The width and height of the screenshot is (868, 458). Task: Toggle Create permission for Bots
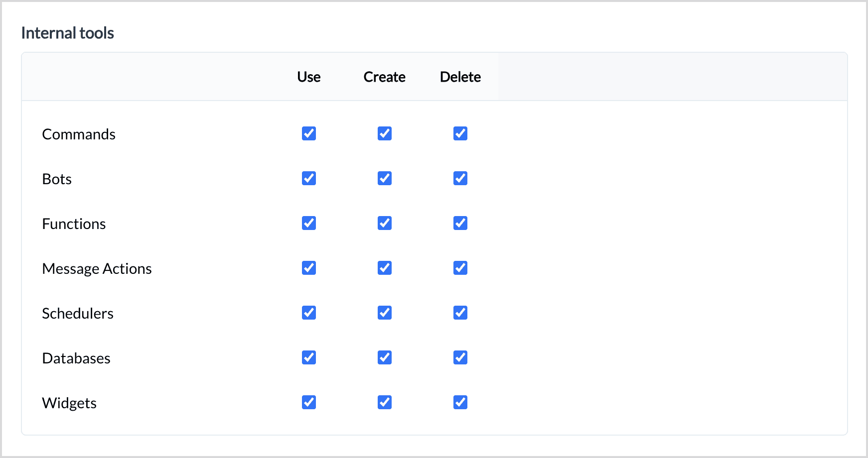point(385,178)
